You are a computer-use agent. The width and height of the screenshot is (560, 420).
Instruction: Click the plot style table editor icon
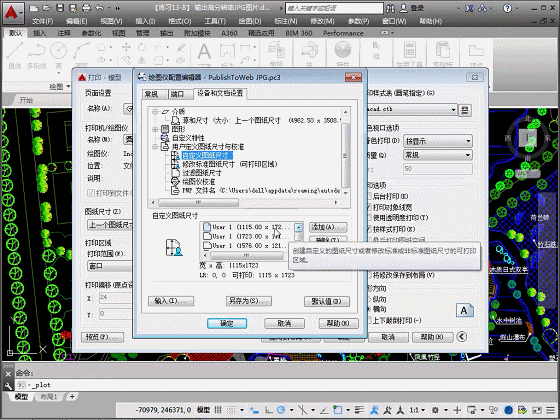tap(465, 110)
